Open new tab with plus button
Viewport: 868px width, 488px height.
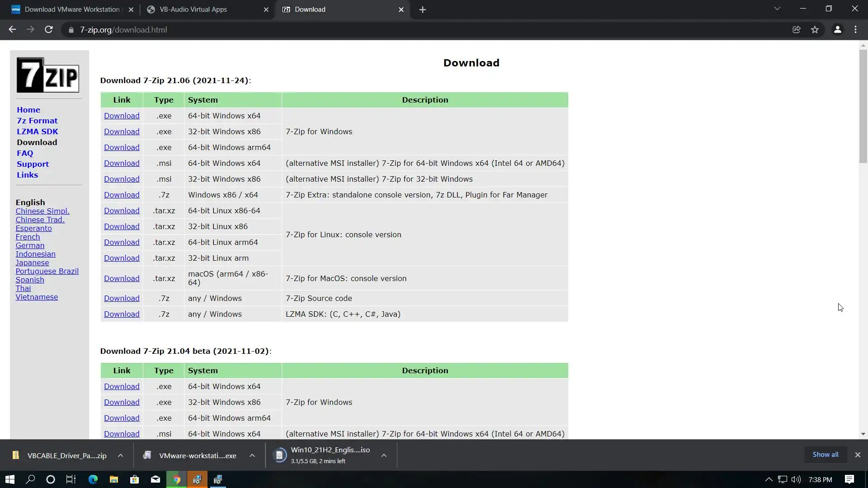pos(422,9)
